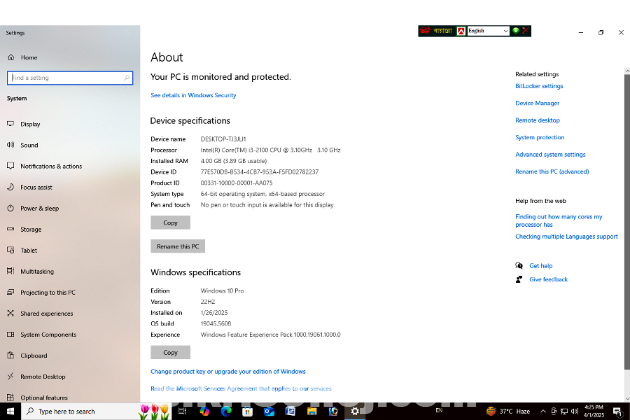Open Device Manager link
Image resolution: width=630 pixels, height=420 pixels.
(x=537, y=103)
